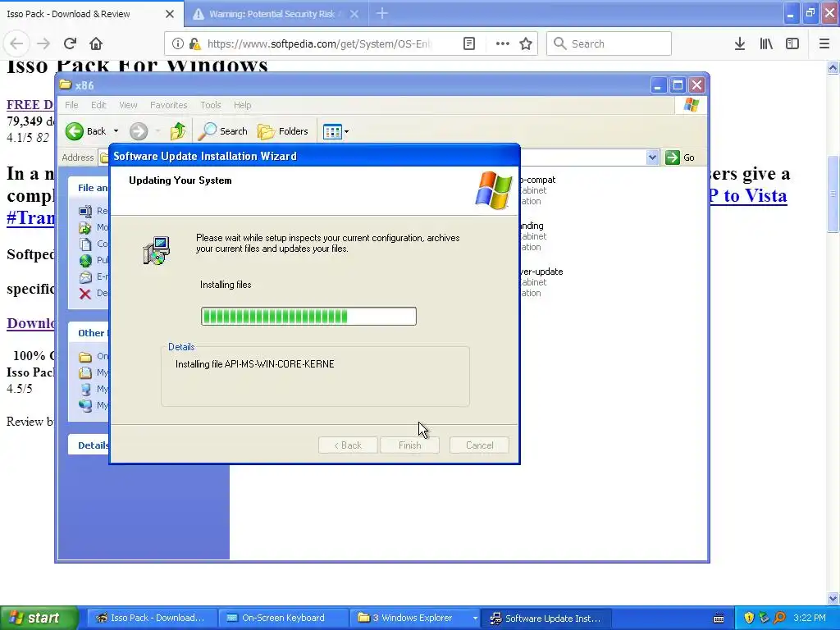Open the Windows start menu
The image size is (840, 630).
39,619
